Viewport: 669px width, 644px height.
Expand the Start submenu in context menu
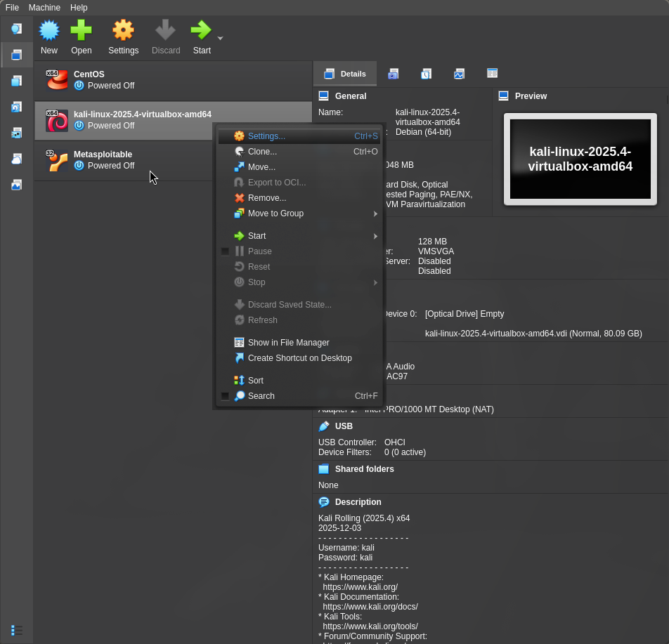coord(299,236)
